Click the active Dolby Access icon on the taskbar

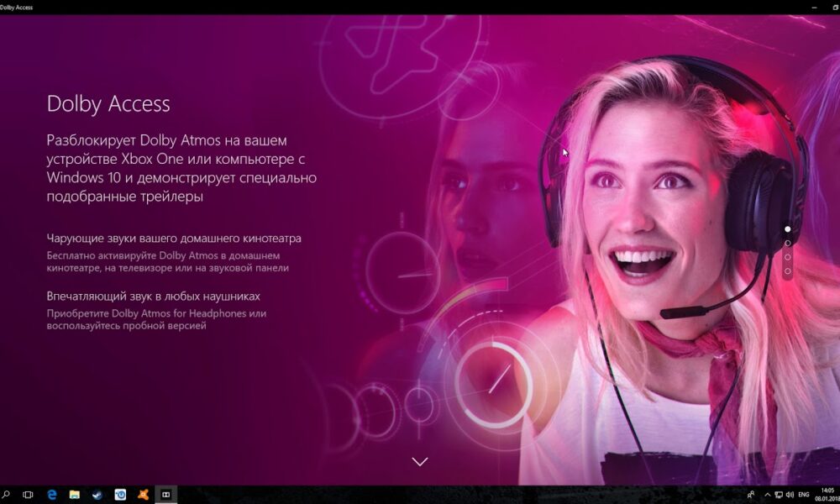point(166,495)
